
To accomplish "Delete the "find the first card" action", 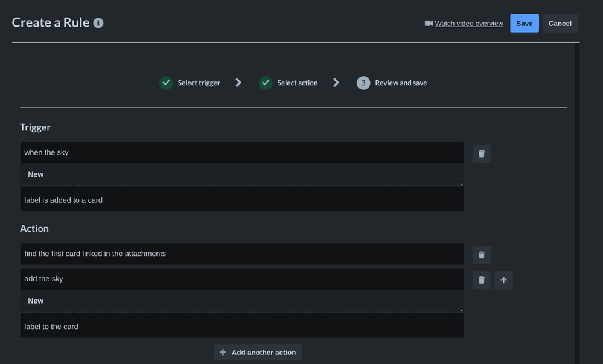I will click(481, 254).
